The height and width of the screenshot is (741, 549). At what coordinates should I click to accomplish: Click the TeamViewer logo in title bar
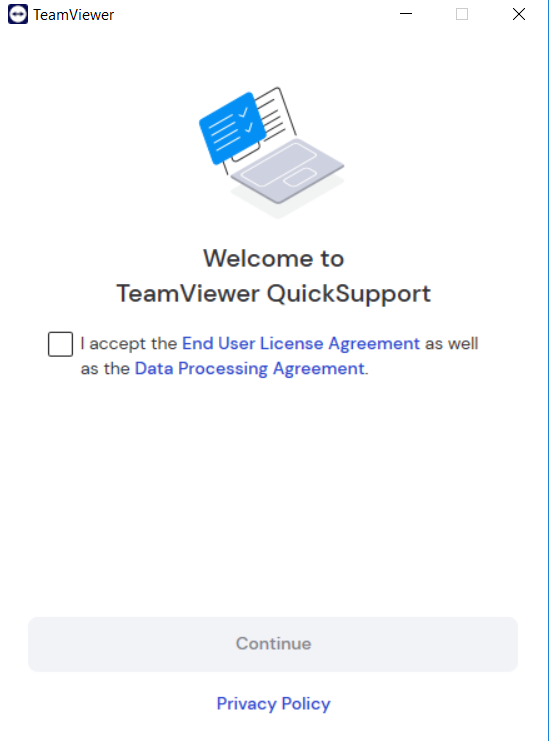coord(18,14)
